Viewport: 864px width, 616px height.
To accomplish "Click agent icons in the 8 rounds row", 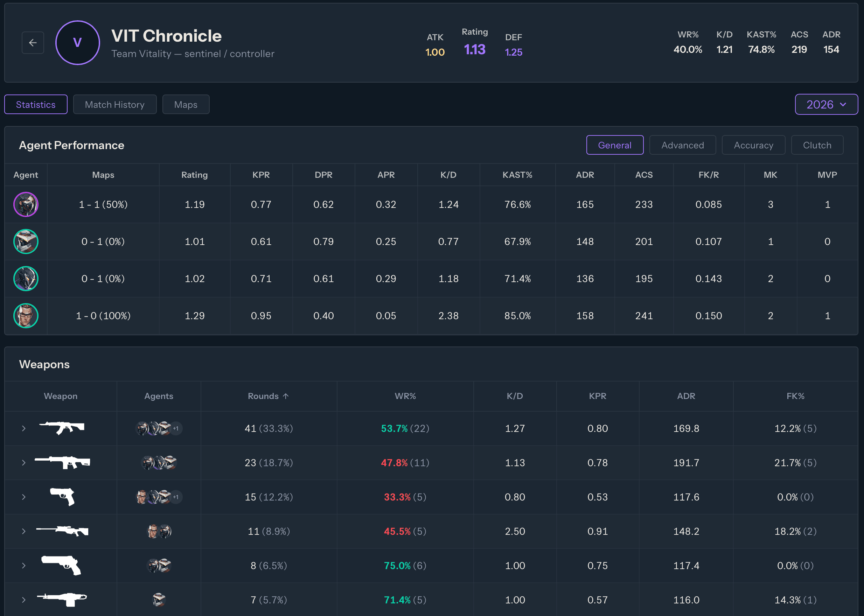I will [159, 566].
